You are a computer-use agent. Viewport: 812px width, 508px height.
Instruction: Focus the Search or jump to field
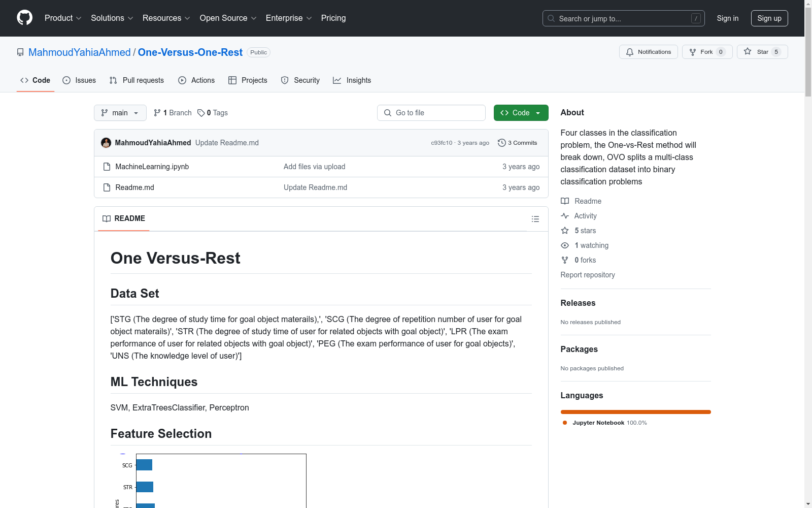click(x=623, y=18)
